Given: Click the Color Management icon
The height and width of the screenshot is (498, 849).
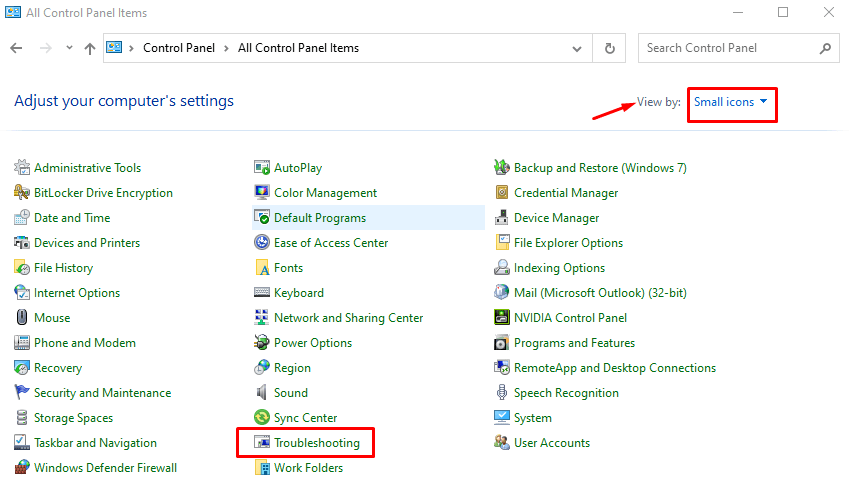Looking at the screenshot, I should click(262, 193).
